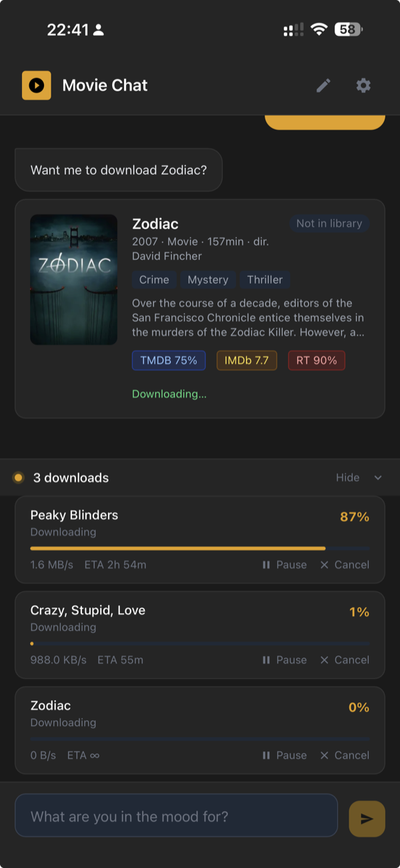This screenshot has width=400, height=868.
Task: Open the Movie Chat app logo
Action: coord(37,85)
